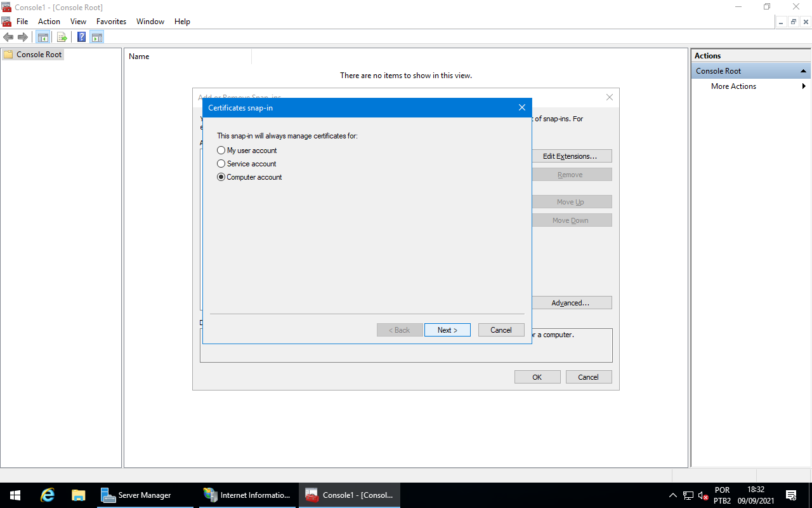
Task: Open the Favorites menu
Action: click(111, 21)
